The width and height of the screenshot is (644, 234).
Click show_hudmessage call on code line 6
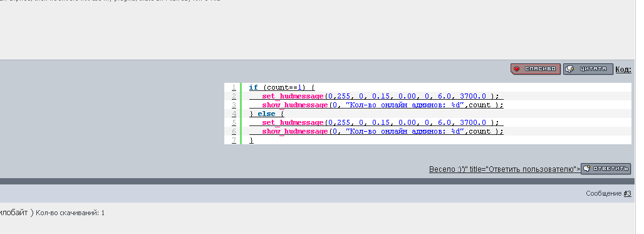295,131
